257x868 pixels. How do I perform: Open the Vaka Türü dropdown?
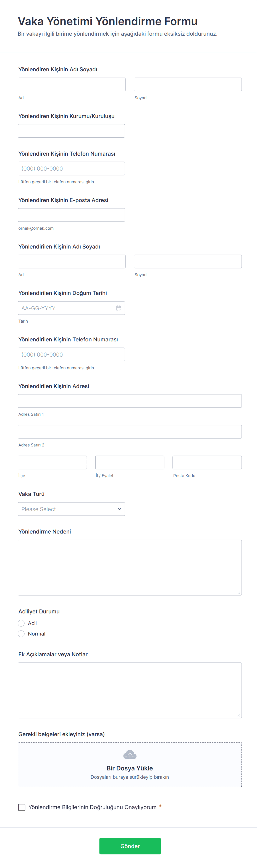(x=71, y=509)
